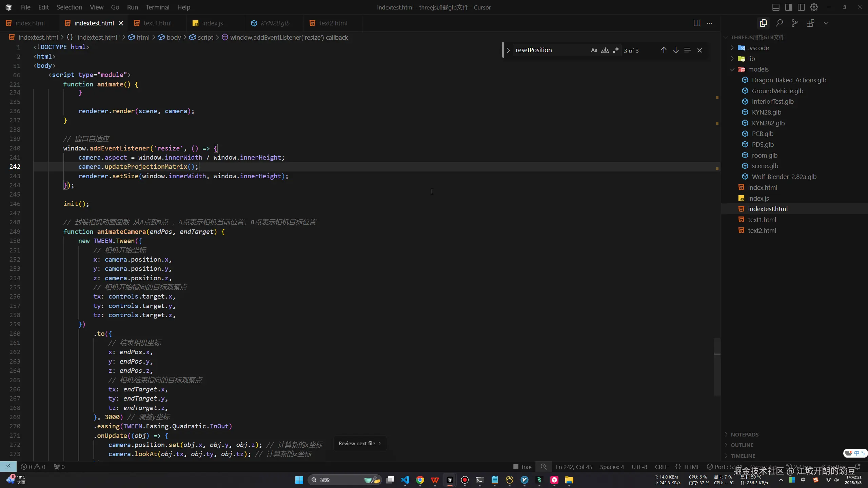The width and height of the screenshot is (868, 488).
Task: Go to next match in find widget
Action: tap(676, 50)
